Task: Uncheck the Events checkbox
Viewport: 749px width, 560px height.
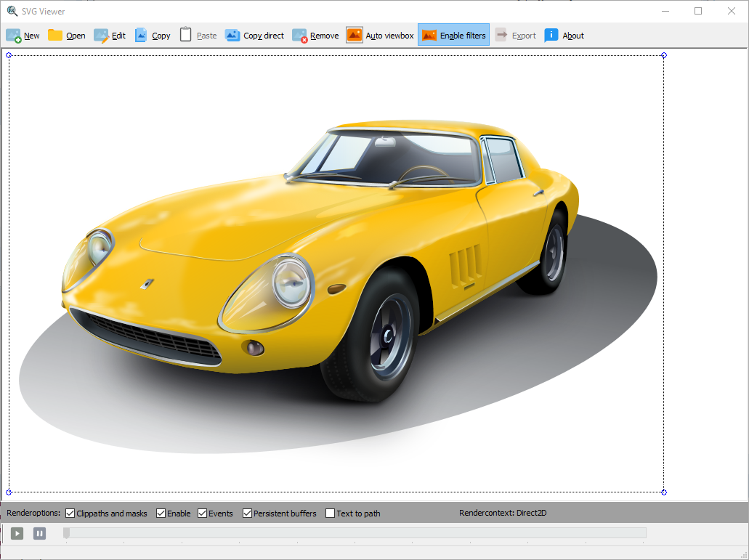Action: coord(203,514)
